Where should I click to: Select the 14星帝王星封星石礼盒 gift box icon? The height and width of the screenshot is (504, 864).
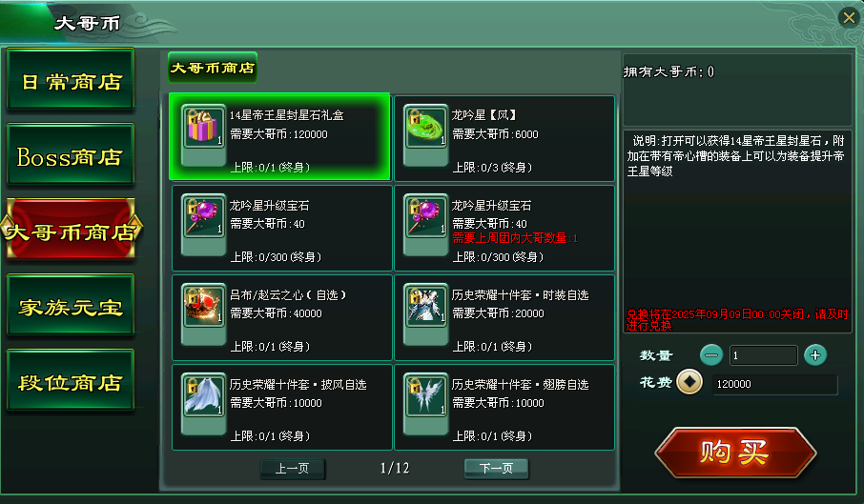click(204, 126)
